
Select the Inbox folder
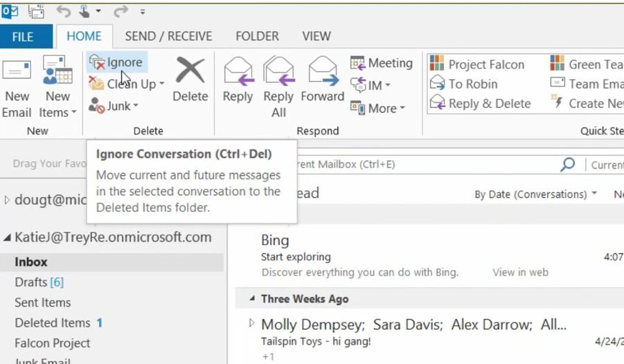click(x=112, y=262)
